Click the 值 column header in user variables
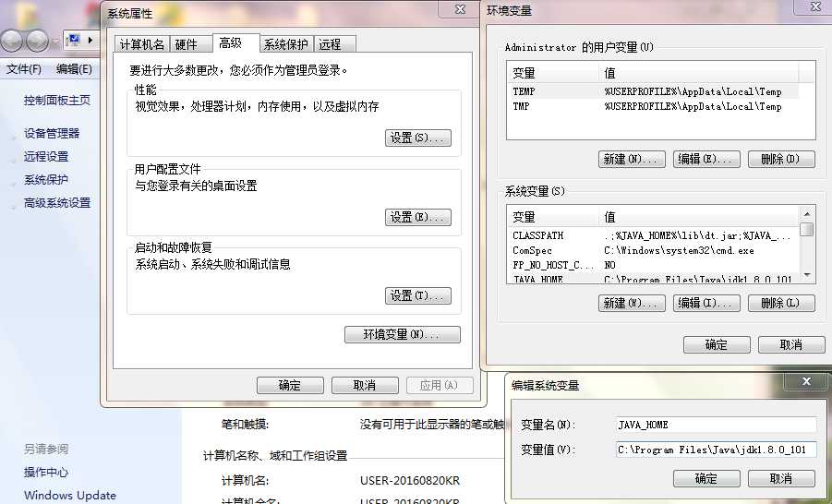Image resolution: width=832 pixels, height=504 pixels. coord(699,73)
